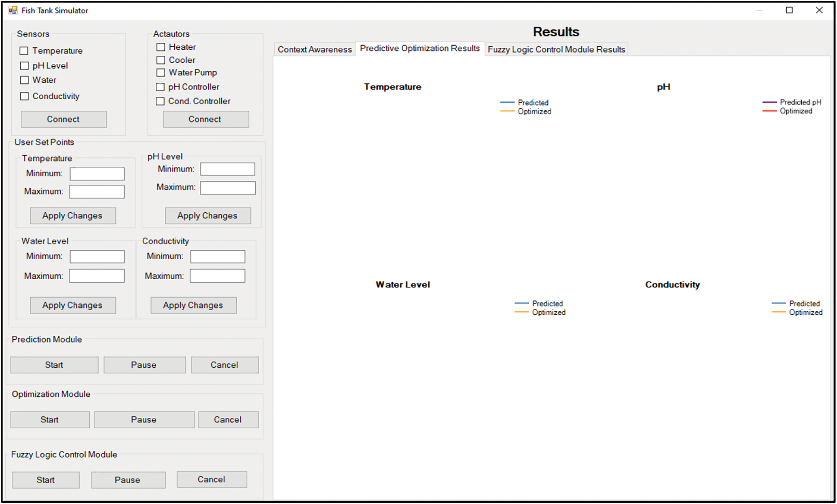Image resolution: width=837 pixels, height=504 pixels.
Task: Toggle the Water Pump actuator checkbox
Action: coord(161,72)
